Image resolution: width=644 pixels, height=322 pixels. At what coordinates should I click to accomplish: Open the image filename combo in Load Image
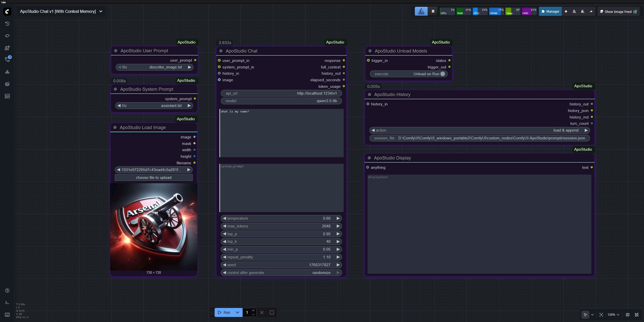(154, 170)
